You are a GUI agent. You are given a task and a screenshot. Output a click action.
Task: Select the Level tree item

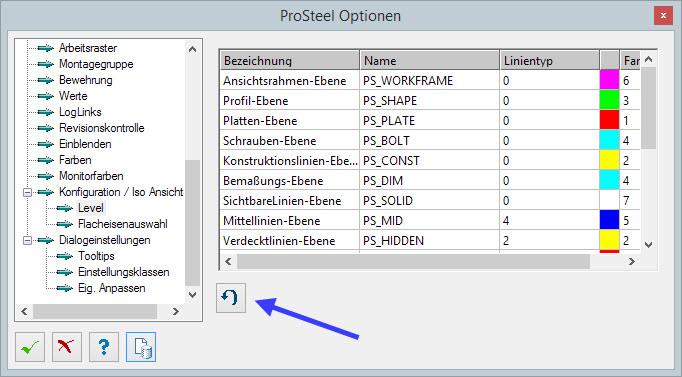(x=90, y=208)
